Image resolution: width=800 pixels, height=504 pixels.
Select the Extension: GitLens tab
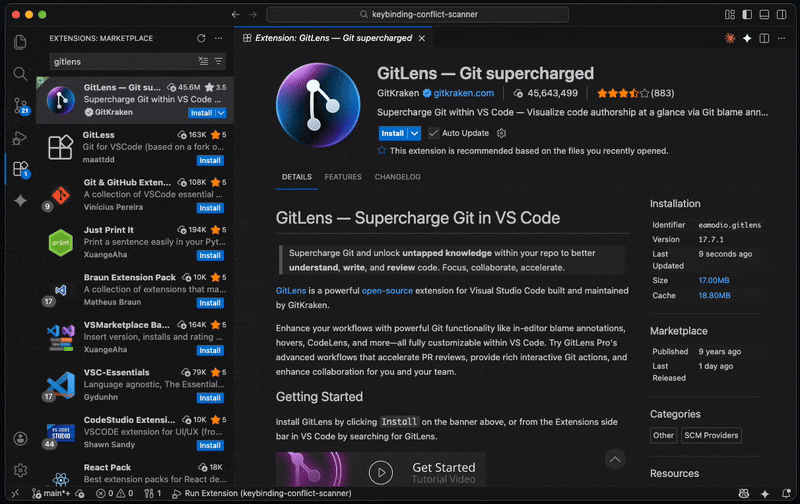coord(333,38)
